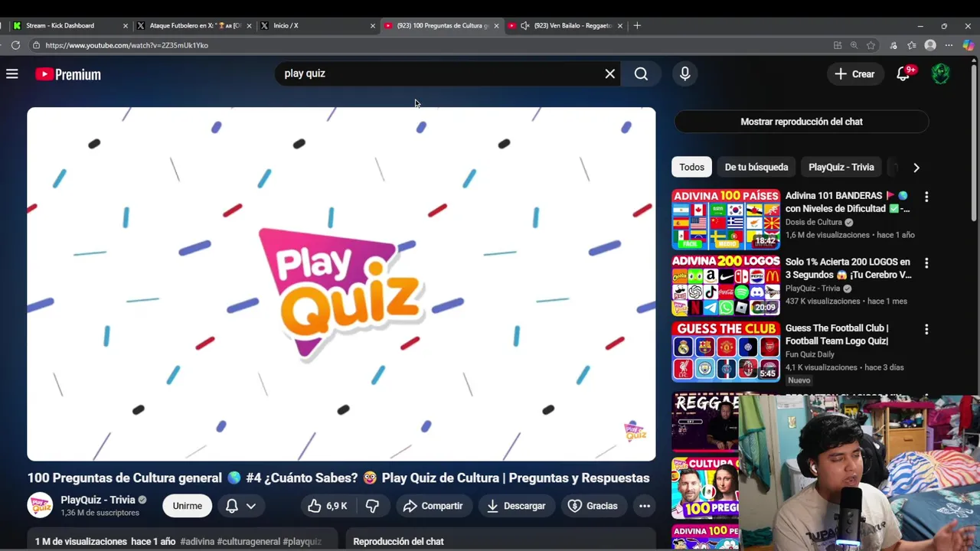This screenshot has height=551, width=980.
Task: Open the address bar zoom icon
Action: pos(854,45)
